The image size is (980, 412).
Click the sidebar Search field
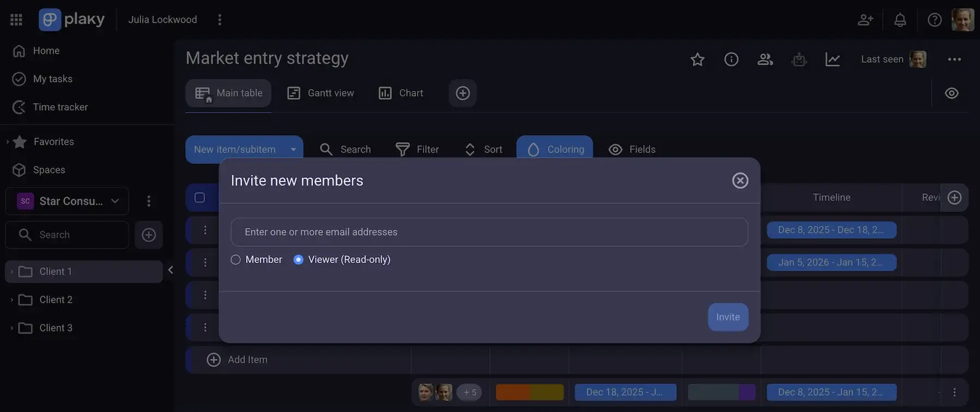tap(67, 235)
